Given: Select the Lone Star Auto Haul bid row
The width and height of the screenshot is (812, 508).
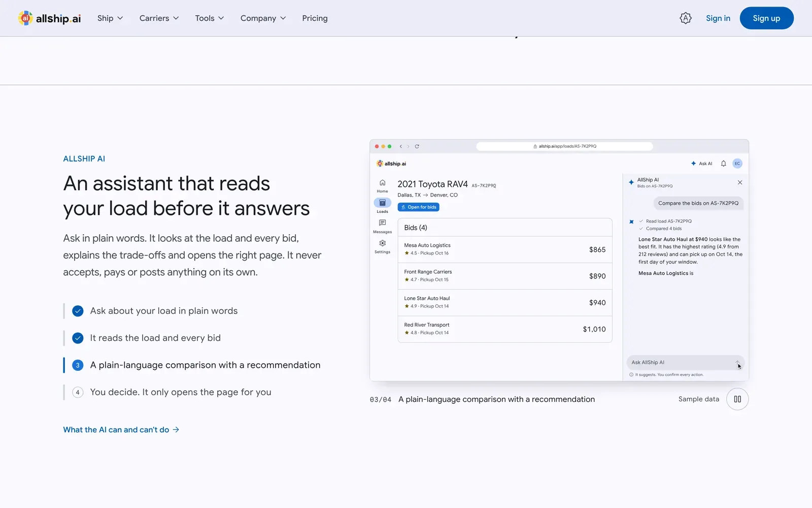Looking at the screenshot, I should pos(505,303).
